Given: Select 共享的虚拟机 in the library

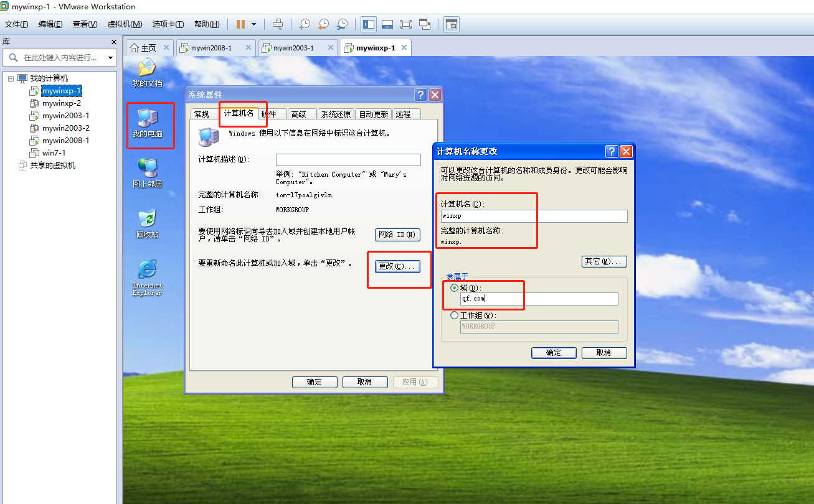Looking at the screenshot, I should (x=53, y=166).
